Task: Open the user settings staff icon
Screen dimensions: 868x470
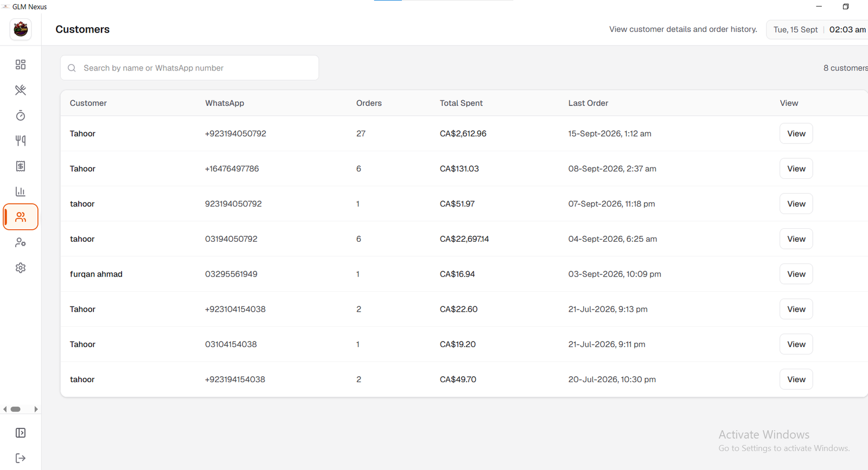Action: 21,242
